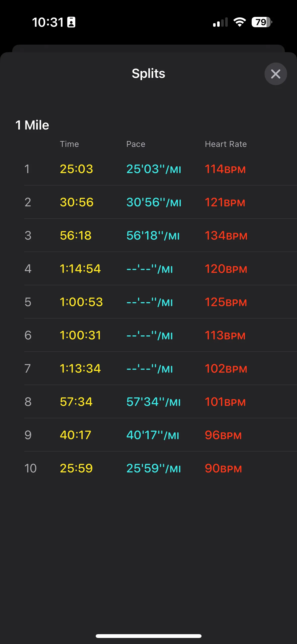The image size is (297, 644).
Task: Tap the 134BPM heart rate value
Action: pos(226,236)
